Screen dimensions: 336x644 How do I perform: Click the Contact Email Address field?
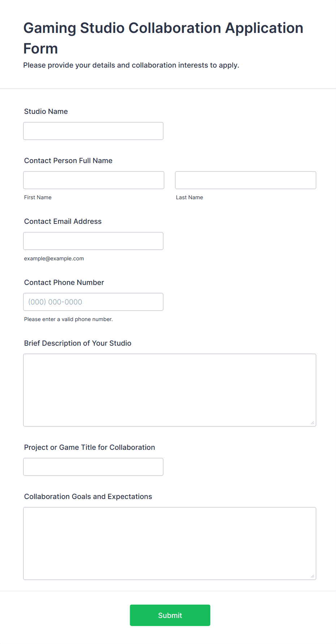click(93, 241)
